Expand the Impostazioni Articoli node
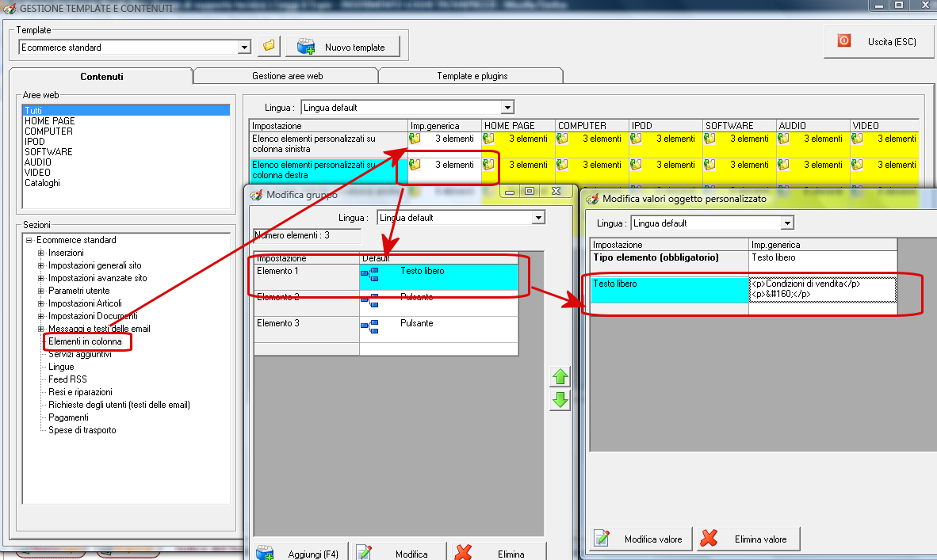 pyautogui.click(x=40, y=303)
